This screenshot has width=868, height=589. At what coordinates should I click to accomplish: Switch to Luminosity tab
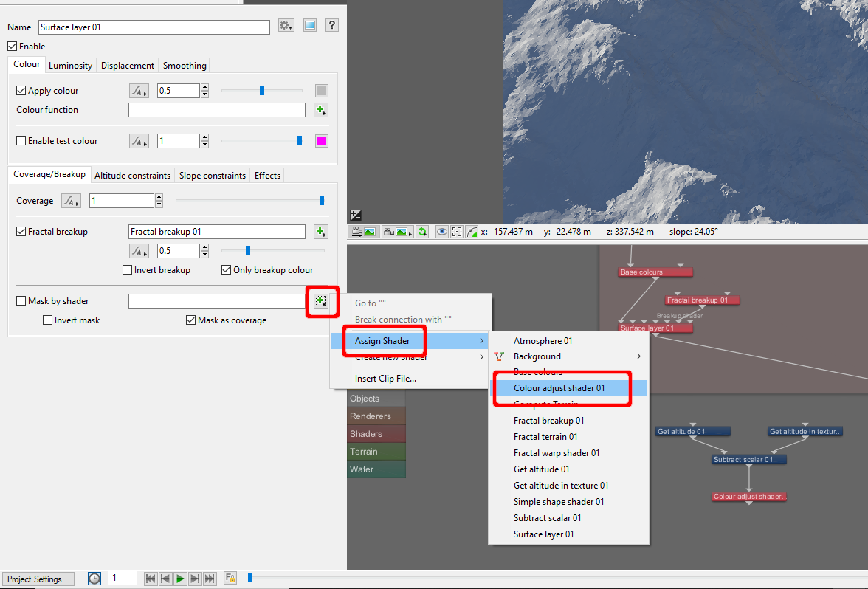pos(70,66)
